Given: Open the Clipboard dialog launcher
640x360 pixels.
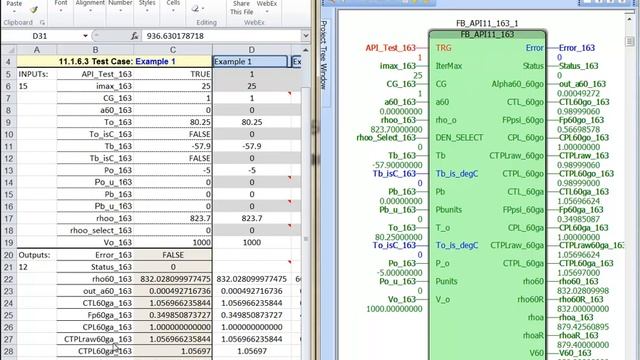Looking at the screenshot, I should pos(42,23).
